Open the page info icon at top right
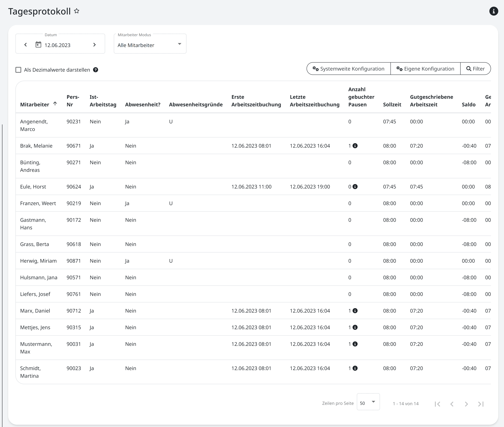The width and height of the screenshot is (504, 427). pos(494,11)
